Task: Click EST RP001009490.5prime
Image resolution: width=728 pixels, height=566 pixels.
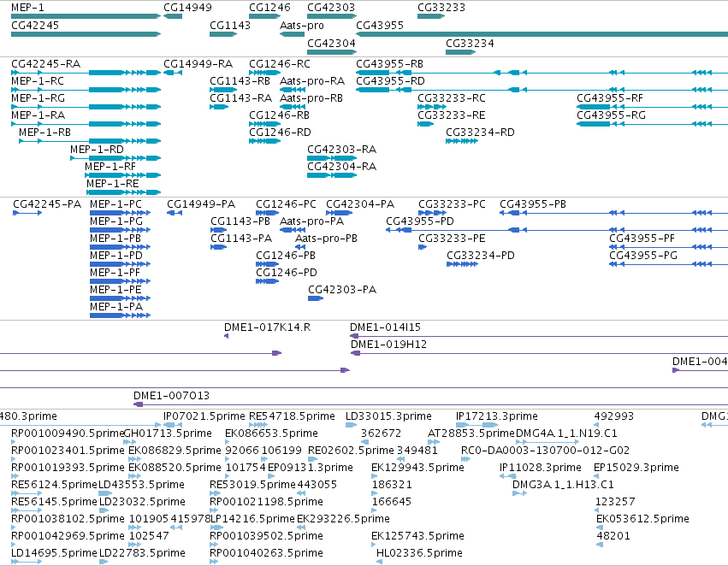Action: [15, 442]
